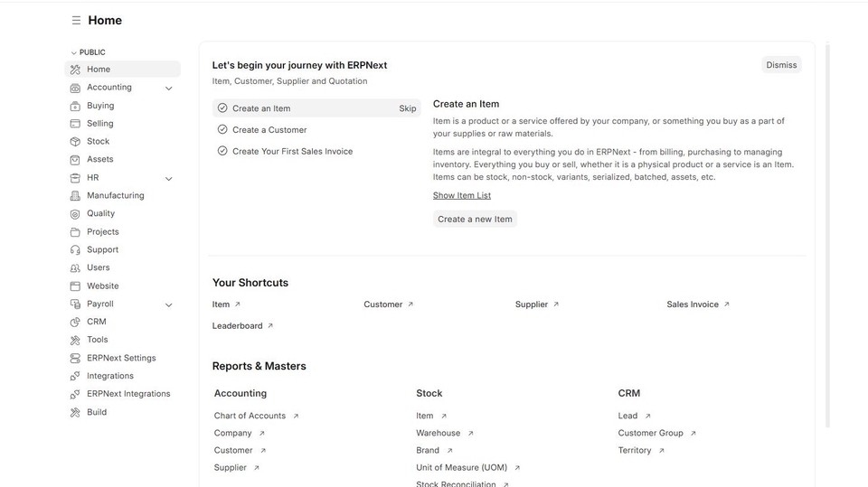This screenshot has width=868, height=487.
Task: Click arrow icon next to Leaderboard shortcut
Action: point(270,326)
